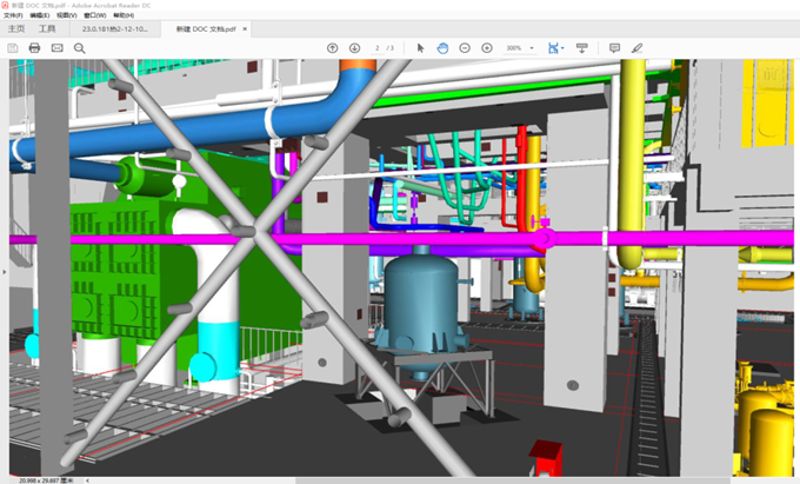Open the 文件(F) menu
This screenshot has width=800, height=484.
(13, 16)
